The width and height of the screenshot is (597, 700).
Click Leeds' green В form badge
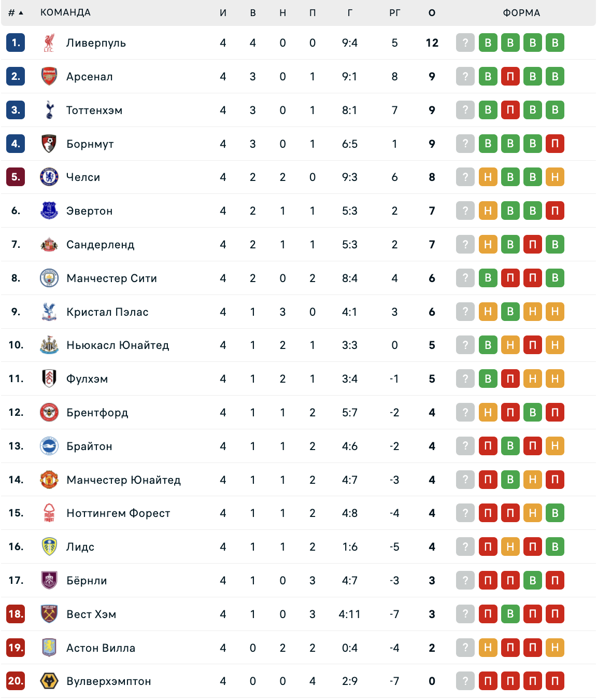click(x=555, y=547)
